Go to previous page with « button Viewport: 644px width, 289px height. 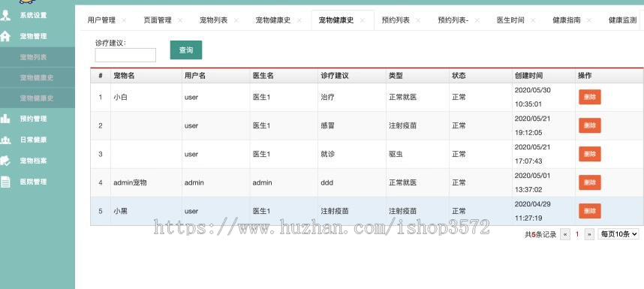click(565, 234)
